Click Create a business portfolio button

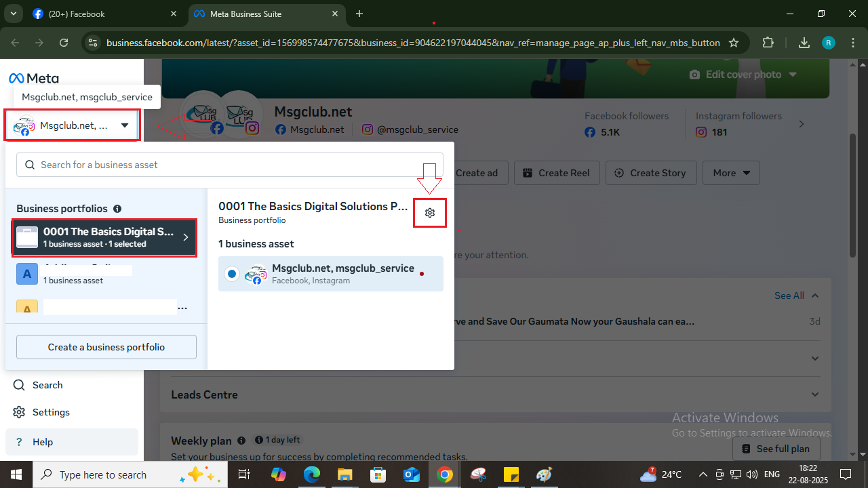point(106,347)
